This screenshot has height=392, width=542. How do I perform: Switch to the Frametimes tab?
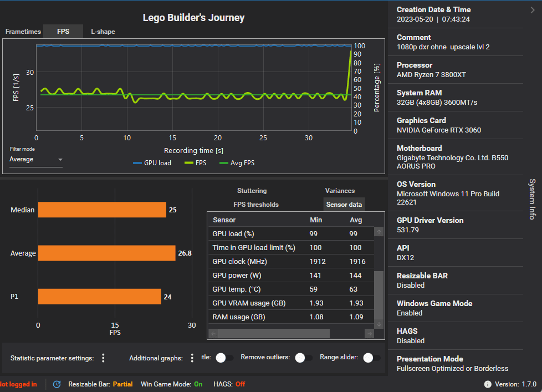point(23,32)
